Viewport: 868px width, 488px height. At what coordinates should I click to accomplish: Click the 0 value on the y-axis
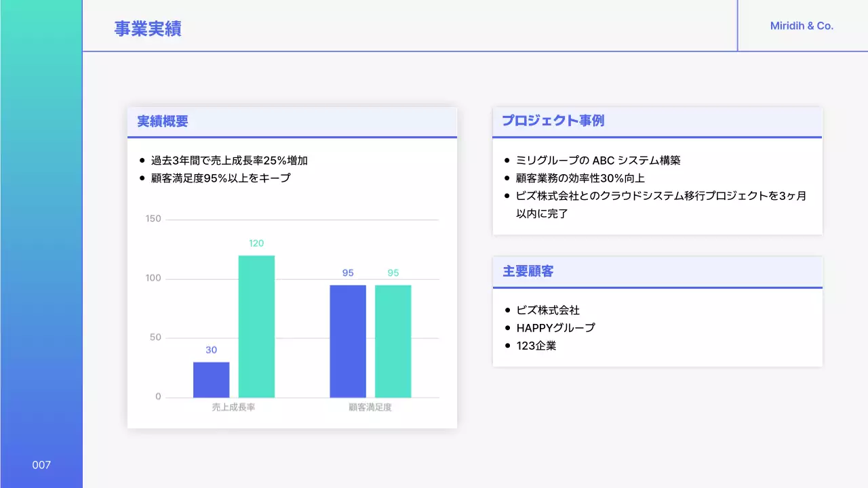coord(157,396)
